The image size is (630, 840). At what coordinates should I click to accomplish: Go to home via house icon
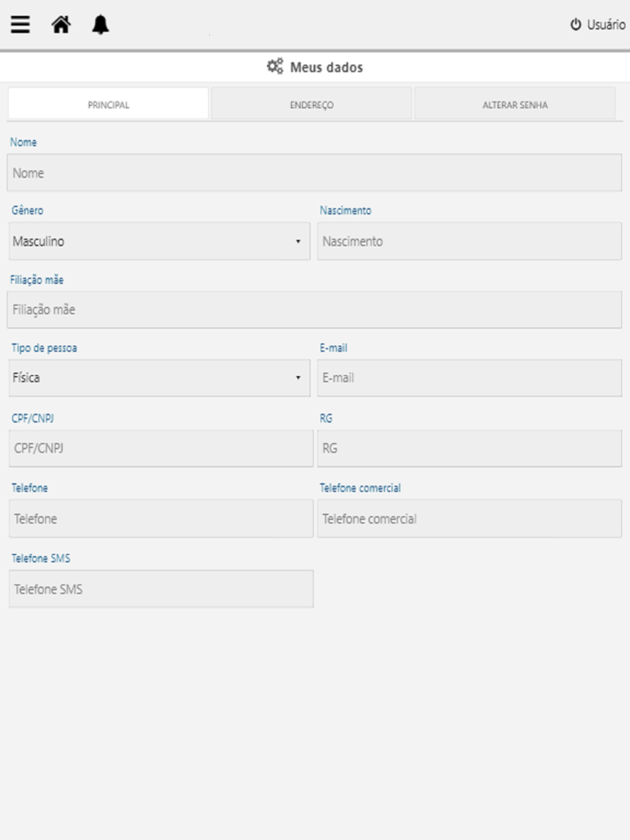[x=61, y=25]
